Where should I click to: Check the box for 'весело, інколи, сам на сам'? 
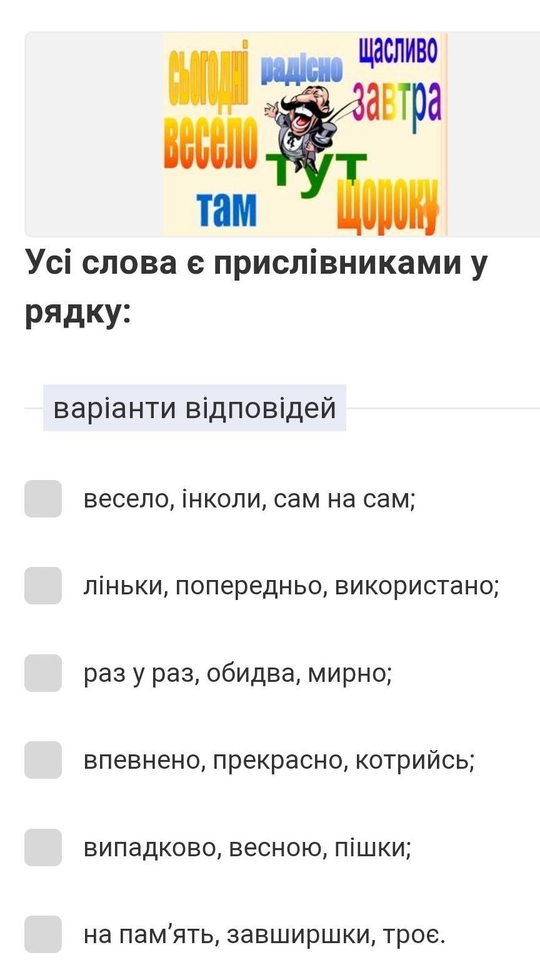[x=43, y=499]
